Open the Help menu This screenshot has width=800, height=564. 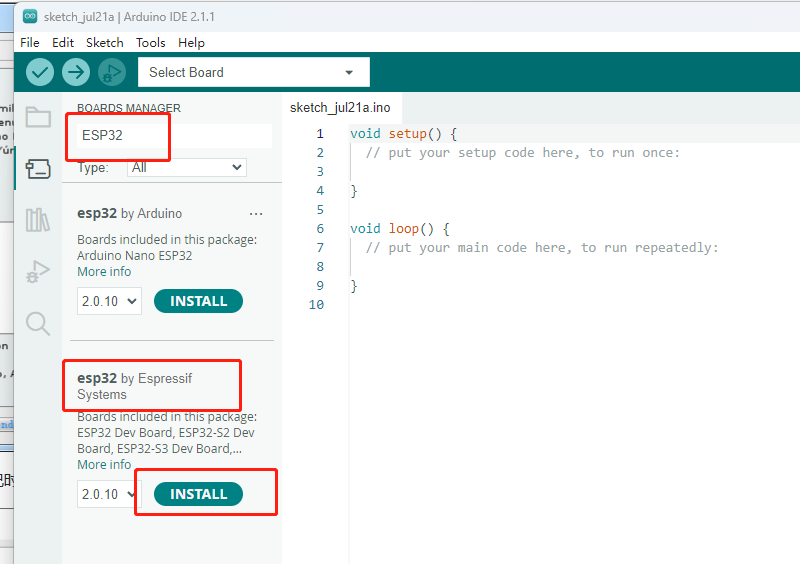(x=191, y=43)
